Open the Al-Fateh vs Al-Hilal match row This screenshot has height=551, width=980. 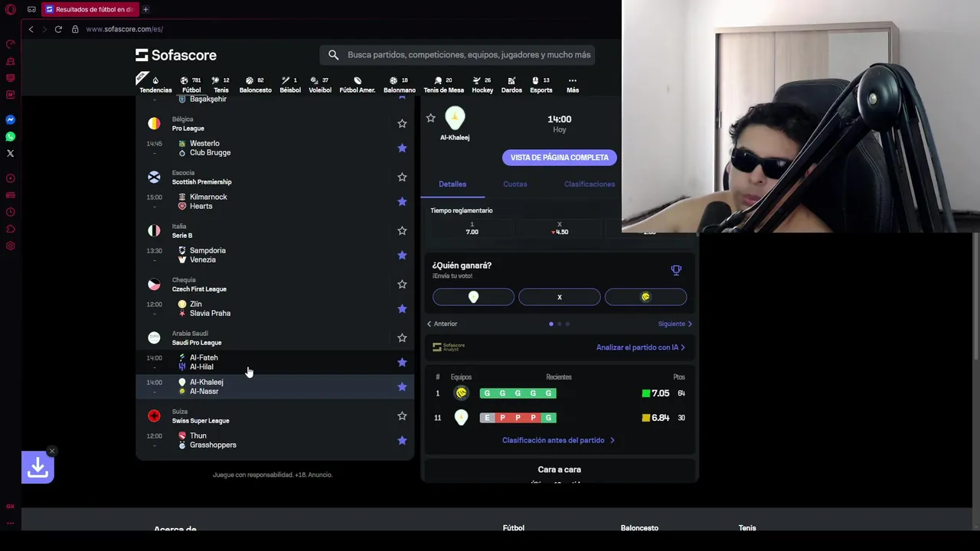coord(276,362)
